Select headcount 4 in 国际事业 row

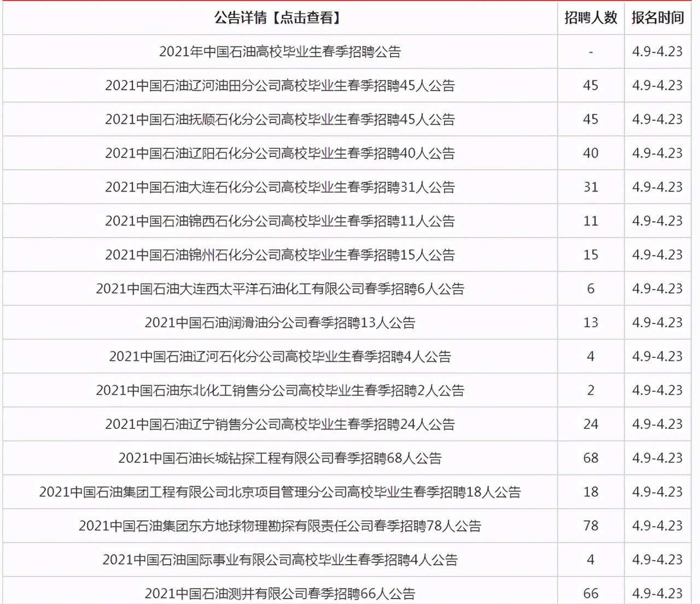coord(591,560)
